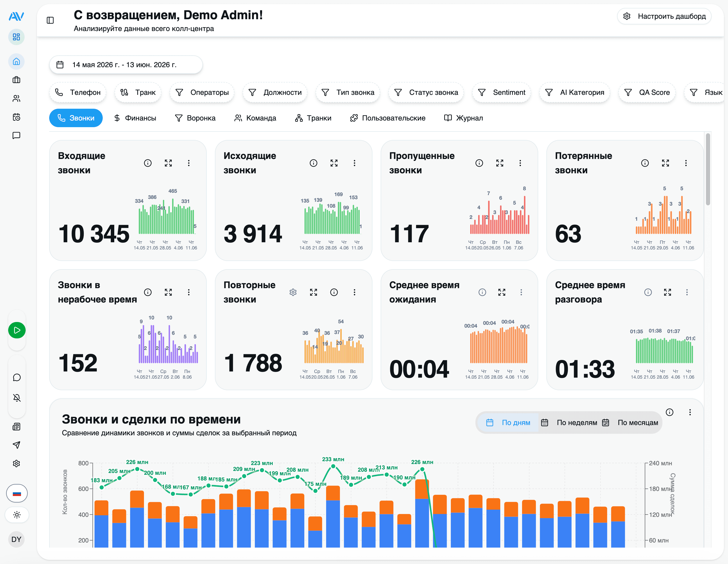Go to the home icon in sidebar
Screen dimensions: 728x564
(16, 61)
